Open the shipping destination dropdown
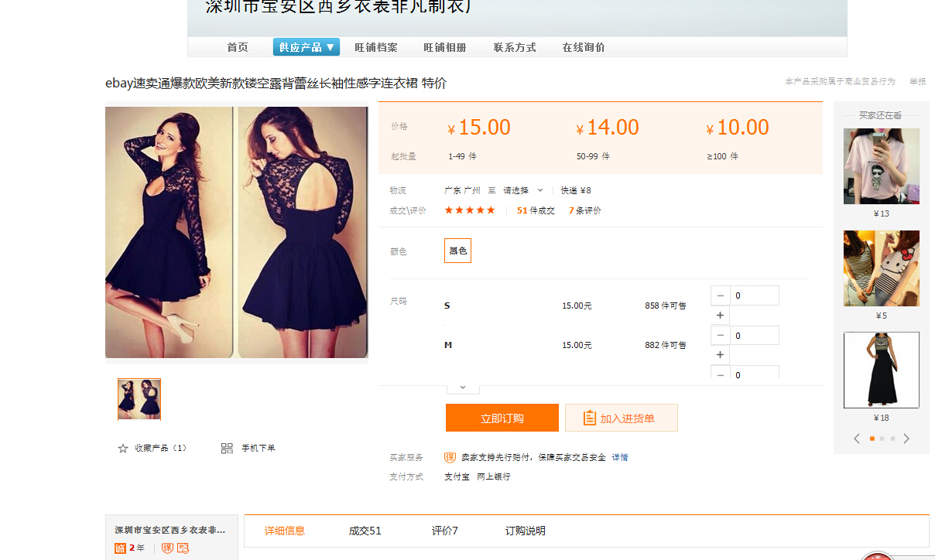The image size is (935, 560). pos(522,190)
